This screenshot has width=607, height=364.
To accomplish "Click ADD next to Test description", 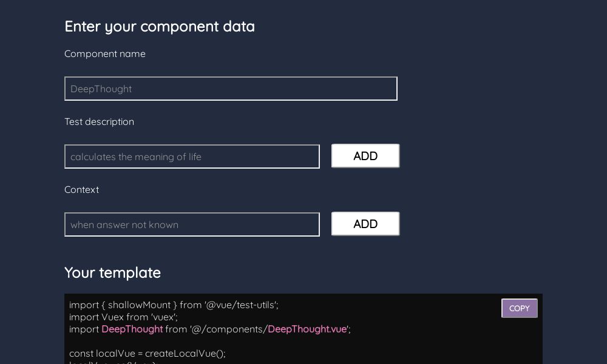I will (365, 156).
